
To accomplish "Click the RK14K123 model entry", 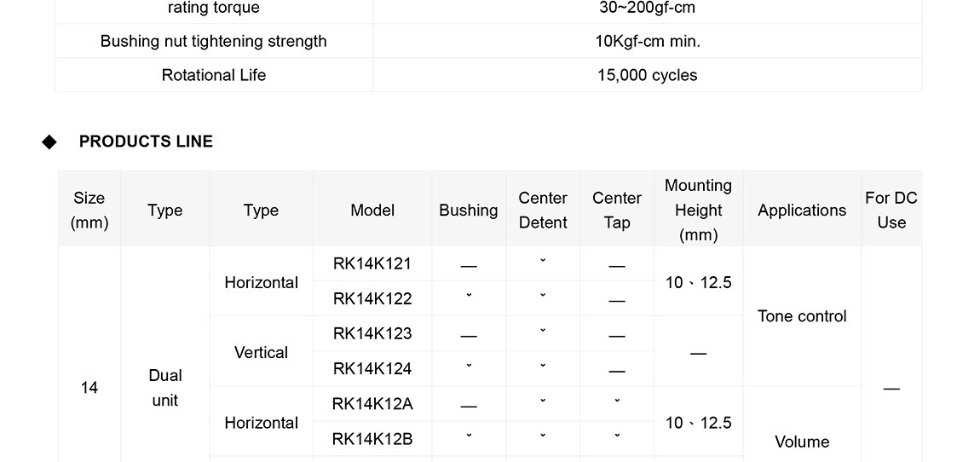I will tap(372, 333).
